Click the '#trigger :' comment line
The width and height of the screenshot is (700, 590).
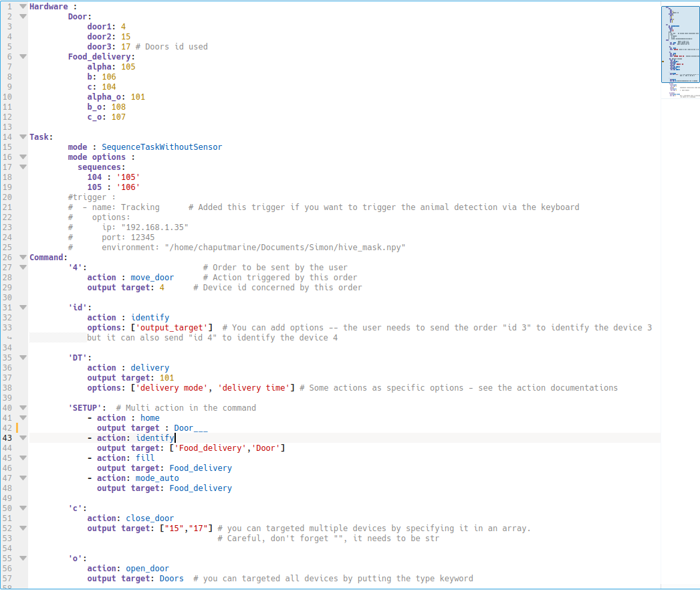pyautogui.click(x=92, y=197)
